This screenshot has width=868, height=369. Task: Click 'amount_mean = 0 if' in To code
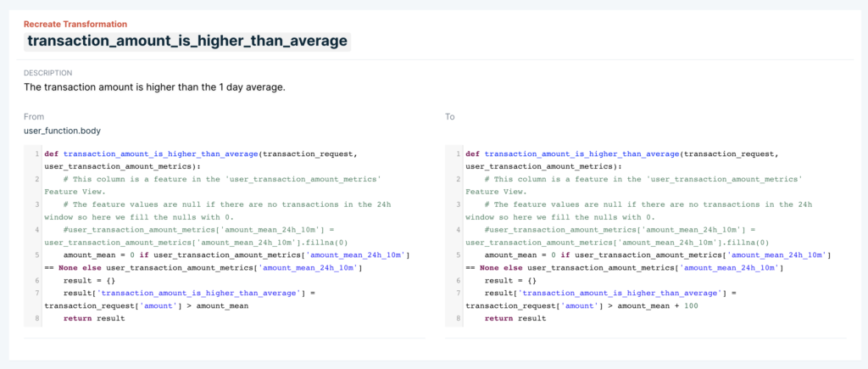pyautogui.click(x=527, y=254)
